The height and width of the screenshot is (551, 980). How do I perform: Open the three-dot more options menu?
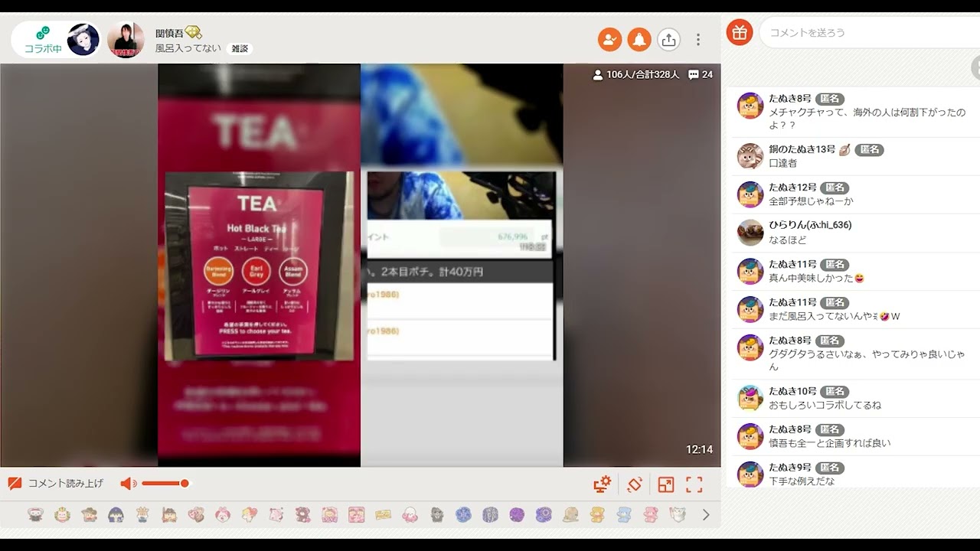click(x=697, y=39)
